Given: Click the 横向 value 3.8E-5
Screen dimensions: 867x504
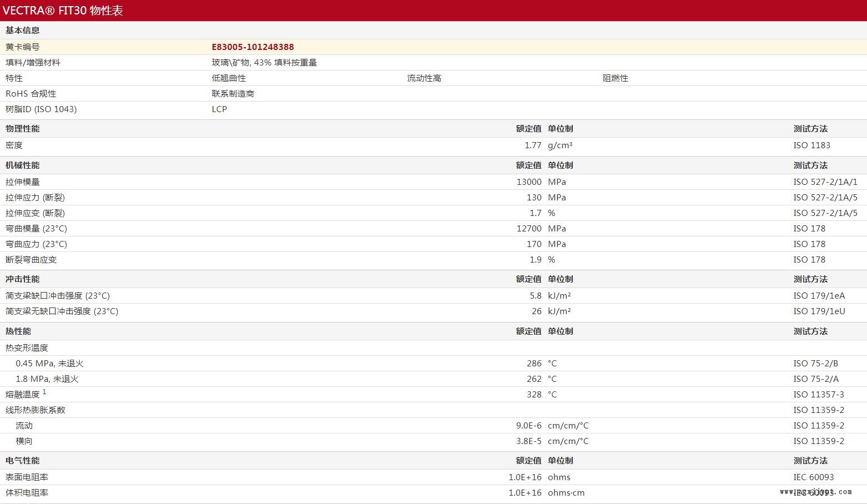Looking at the screenshot, I should click(x=529, y=441).
